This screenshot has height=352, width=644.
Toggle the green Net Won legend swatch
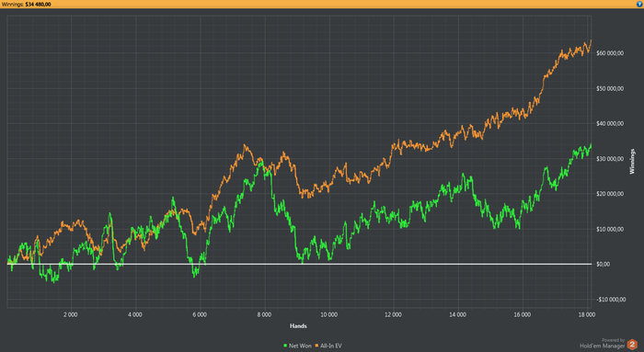pos(285,346)
